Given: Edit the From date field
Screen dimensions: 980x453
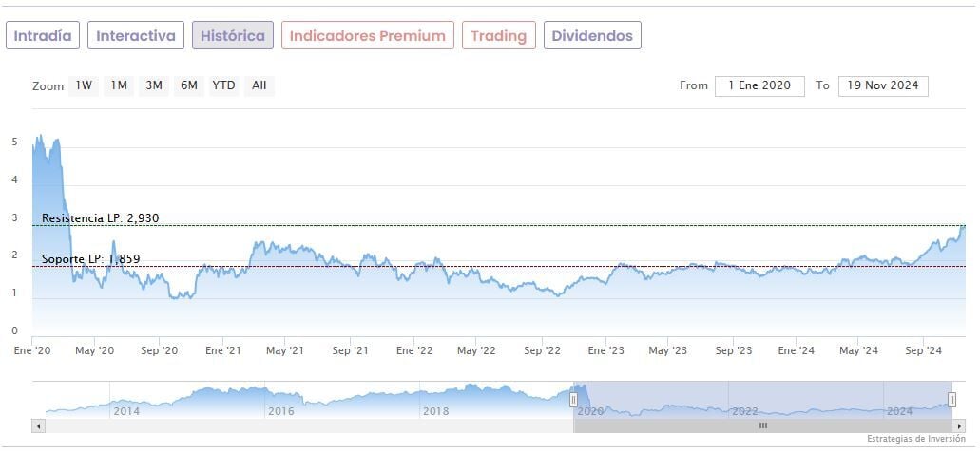Looking at the screenshot, I should [759, 85].
